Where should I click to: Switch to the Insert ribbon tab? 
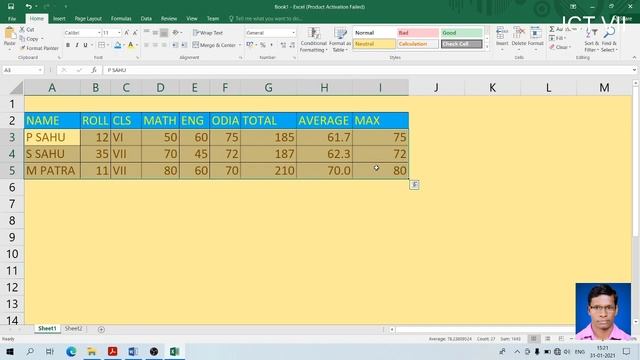59,19
